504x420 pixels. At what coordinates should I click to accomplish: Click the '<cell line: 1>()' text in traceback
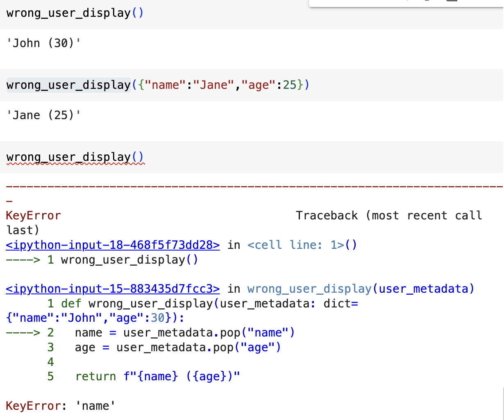click(302, 245)
